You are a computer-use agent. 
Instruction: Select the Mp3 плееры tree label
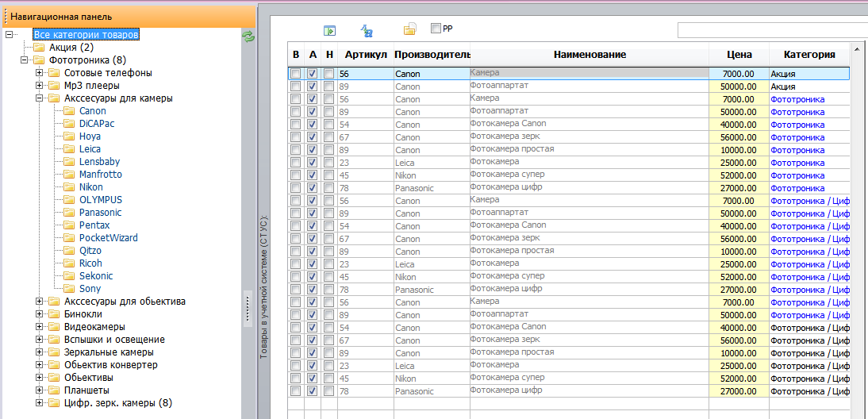point(92,85)
